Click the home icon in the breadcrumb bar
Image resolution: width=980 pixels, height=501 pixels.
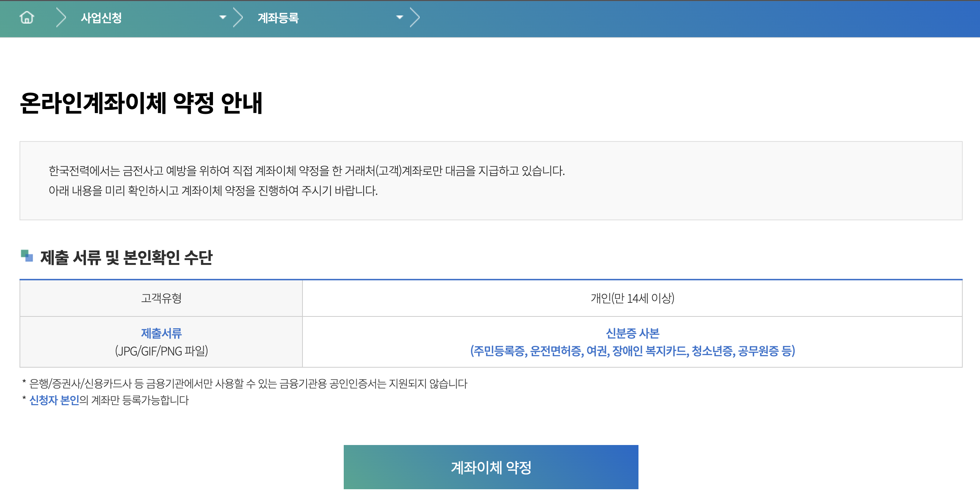[x=27, y=17]
